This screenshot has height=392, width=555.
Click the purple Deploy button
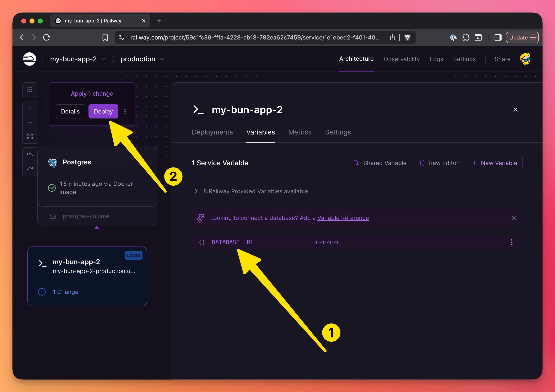(103, 111)
